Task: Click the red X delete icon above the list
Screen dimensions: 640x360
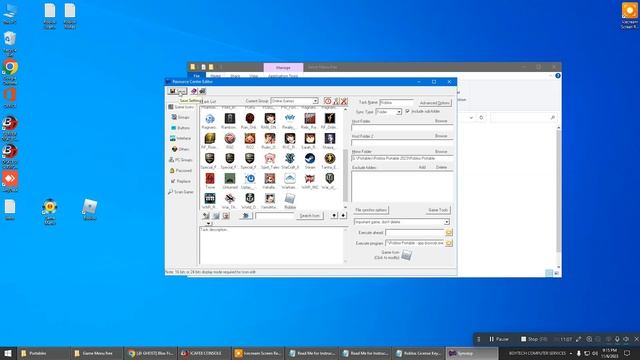Action: [344, 101]
